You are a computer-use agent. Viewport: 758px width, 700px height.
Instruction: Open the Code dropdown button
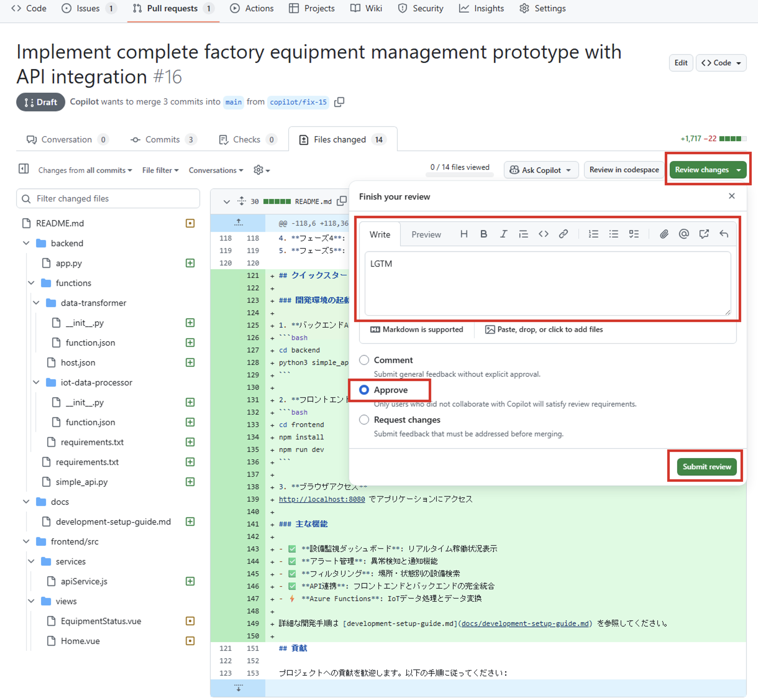pyautogui.click(x=721, y=63)
